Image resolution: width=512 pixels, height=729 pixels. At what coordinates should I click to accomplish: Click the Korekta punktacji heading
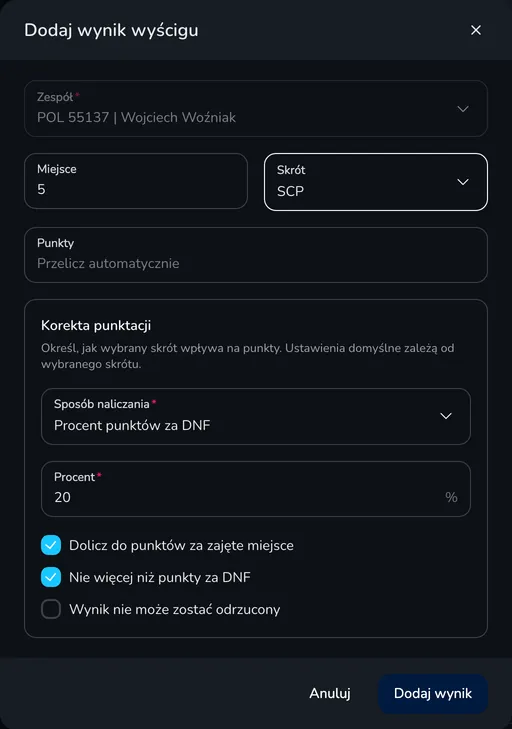[x=96, y=325]
